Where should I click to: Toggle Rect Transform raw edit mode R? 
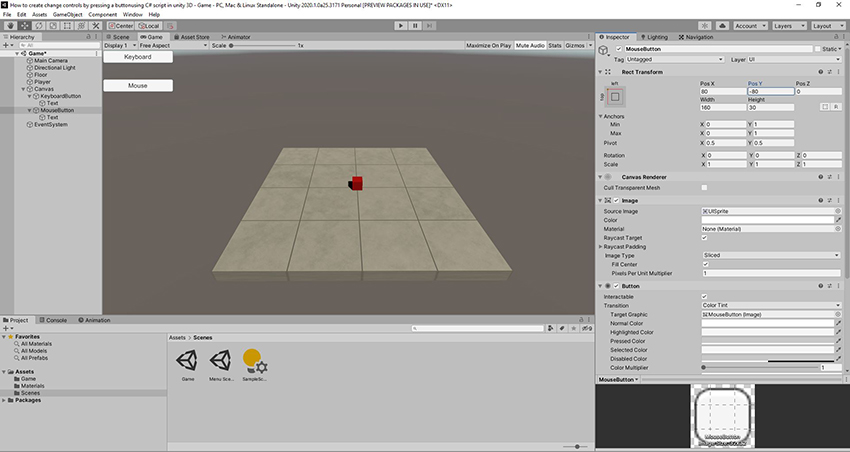(836, 107)
